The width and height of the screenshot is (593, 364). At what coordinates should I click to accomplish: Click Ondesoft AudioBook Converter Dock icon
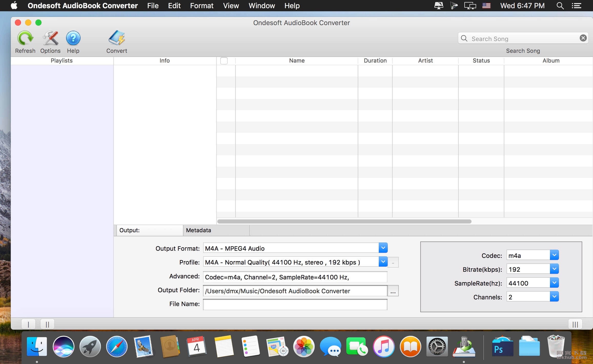click(464, 347)
